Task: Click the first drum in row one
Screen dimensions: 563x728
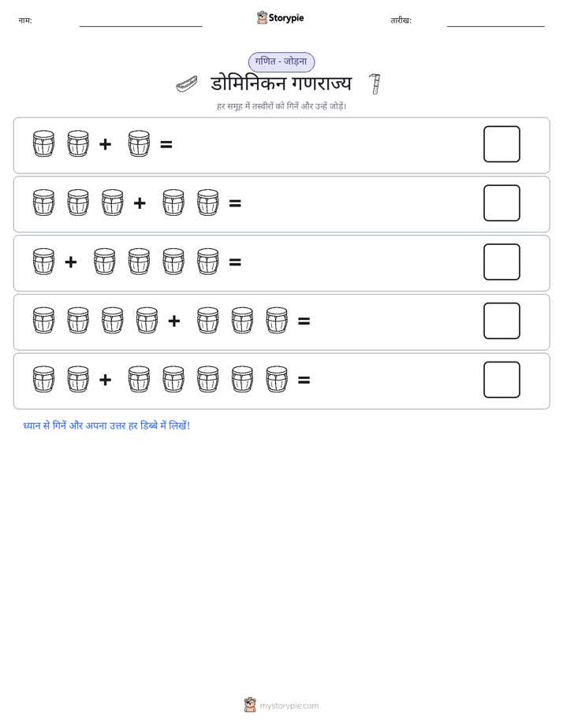Action: 43,144
